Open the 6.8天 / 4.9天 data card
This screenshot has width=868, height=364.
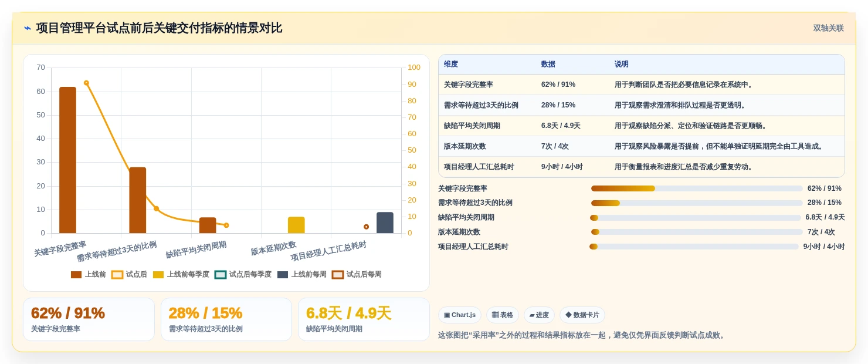[x=364, y=319]
